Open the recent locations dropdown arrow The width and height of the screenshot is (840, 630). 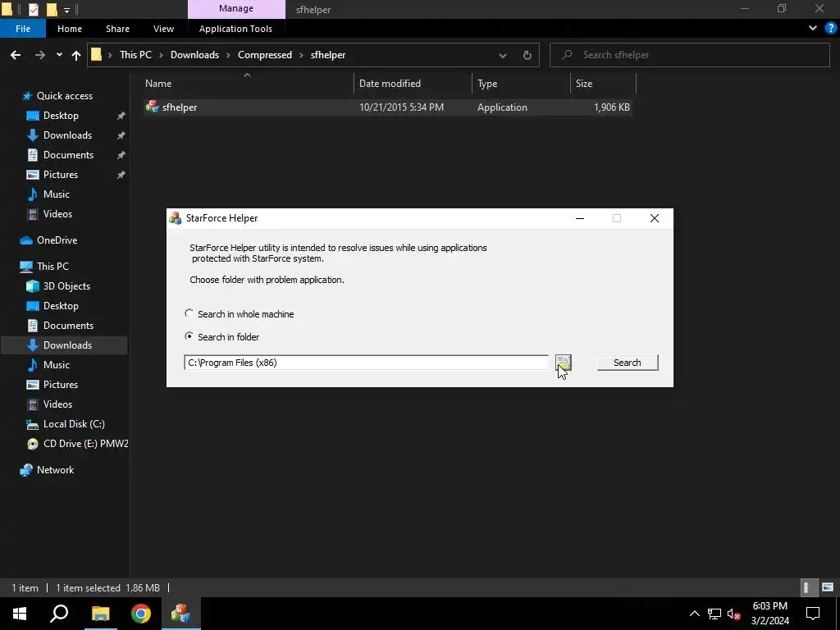click(59, 55)
